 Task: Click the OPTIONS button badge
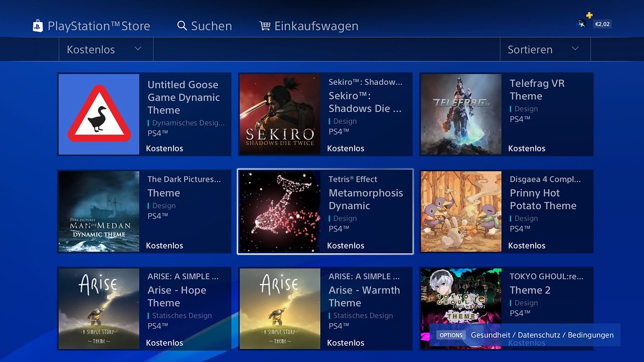pyautogui.click(x=451, y=336)
